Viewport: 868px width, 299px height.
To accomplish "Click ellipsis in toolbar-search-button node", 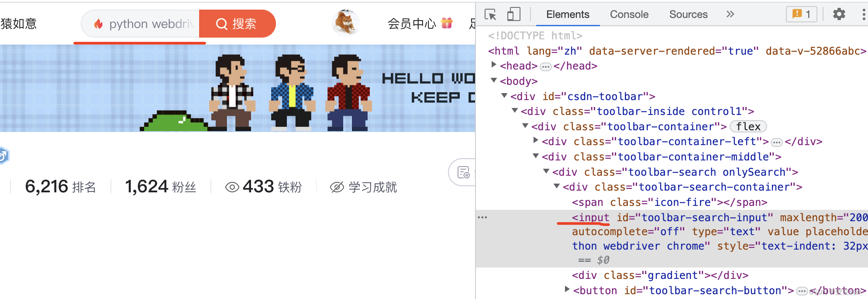I will click(x=802, y=291).
